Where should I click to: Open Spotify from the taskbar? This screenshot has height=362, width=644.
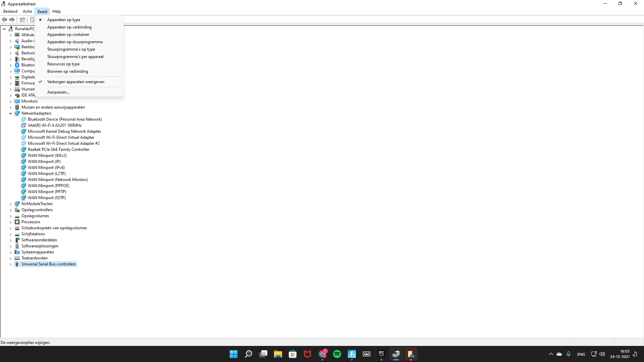337,354
